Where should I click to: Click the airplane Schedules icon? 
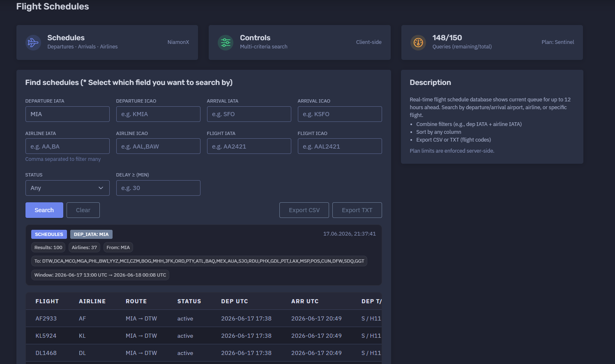pos(33,42)
